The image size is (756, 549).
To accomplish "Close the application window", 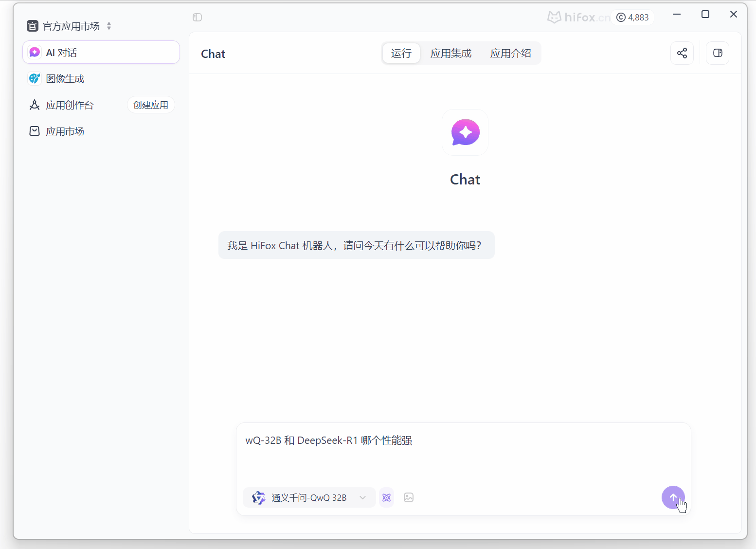I will coord(734,14).
